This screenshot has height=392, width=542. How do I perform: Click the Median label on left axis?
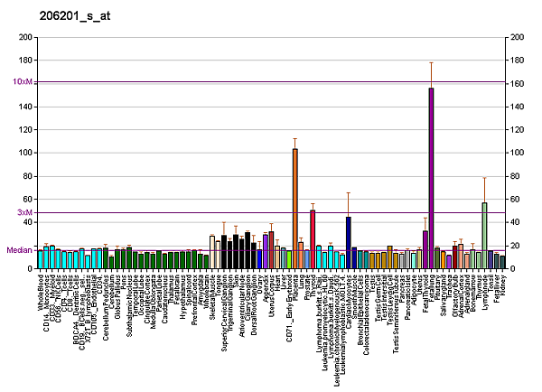pyautogui.click(x=19, y=250)
